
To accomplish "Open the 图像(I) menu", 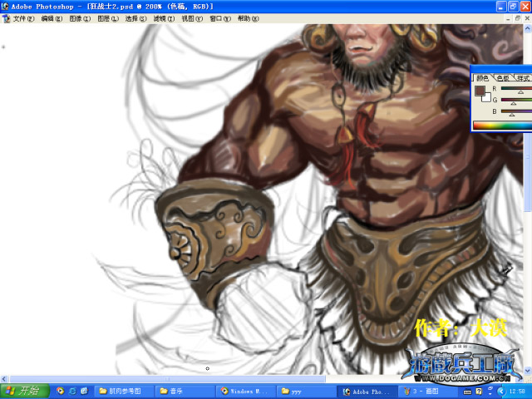I will [80, 18].
